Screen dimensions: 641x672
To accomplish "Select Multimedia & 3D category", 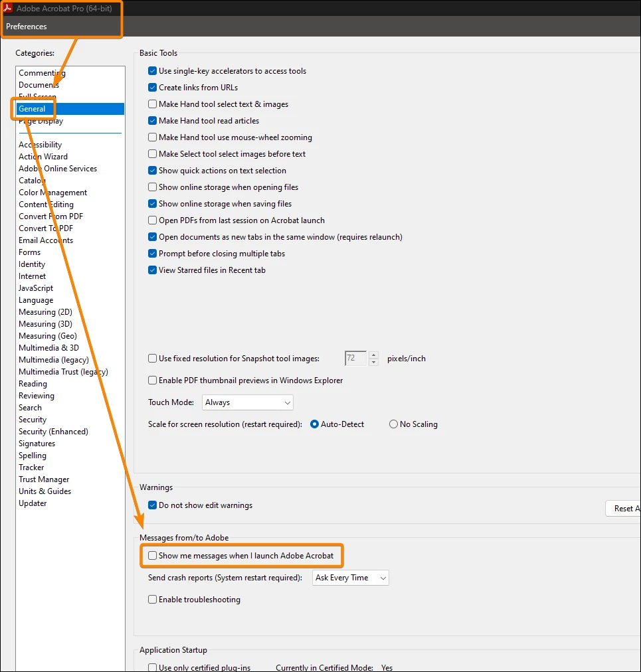I will point(48,348).
